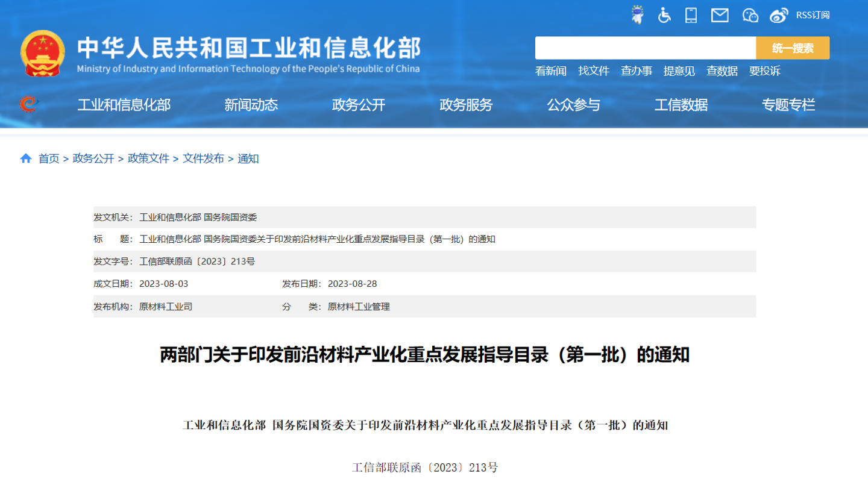Click the red gear logo in navbar
868x485 pixels.
coord(28,105)
